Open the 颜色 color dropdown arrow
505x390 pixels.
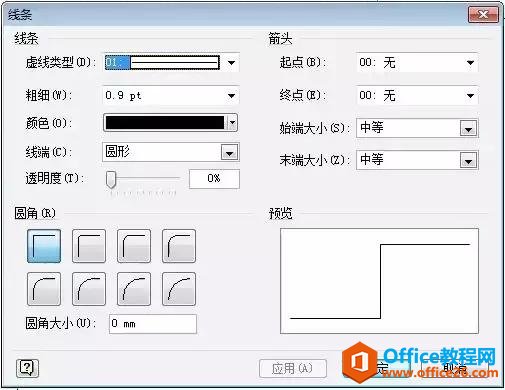[x=232, y=123]
